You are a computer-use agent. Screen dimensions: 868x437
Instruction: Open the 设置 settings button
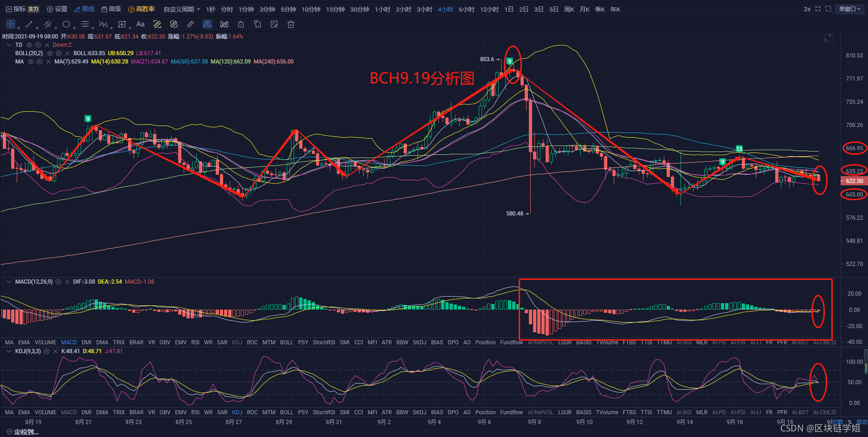(x=57, y=9)
